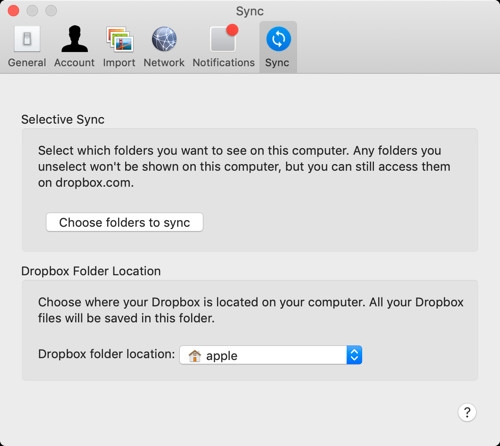Select the Network globe icon

tap(164, 39)
